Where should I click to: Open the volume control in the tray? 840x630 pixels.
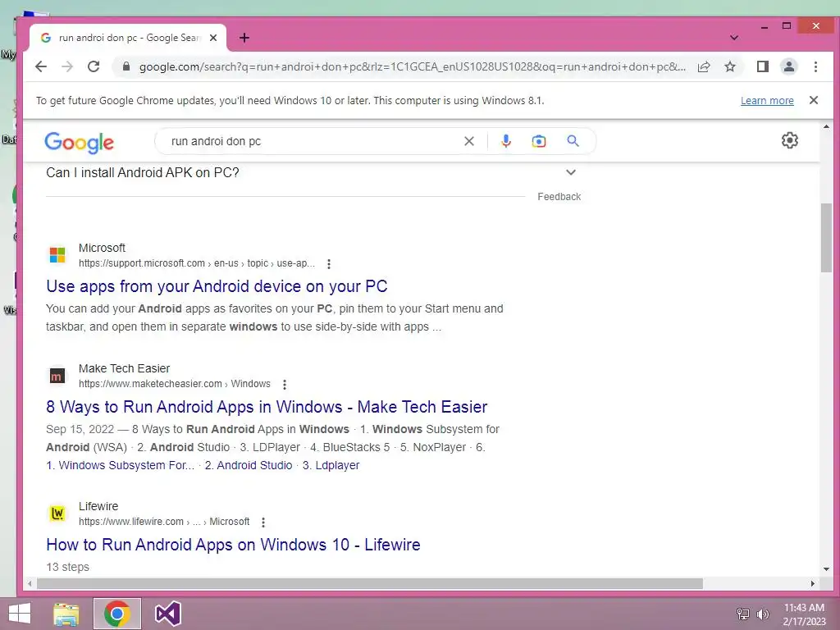coord(762,614)
